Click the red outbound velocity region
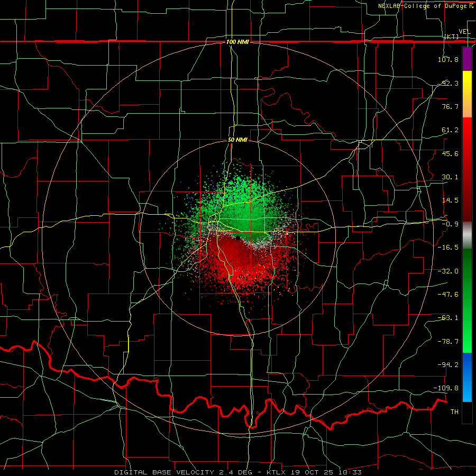Screen dimensions: 476x476 (243, 264)
